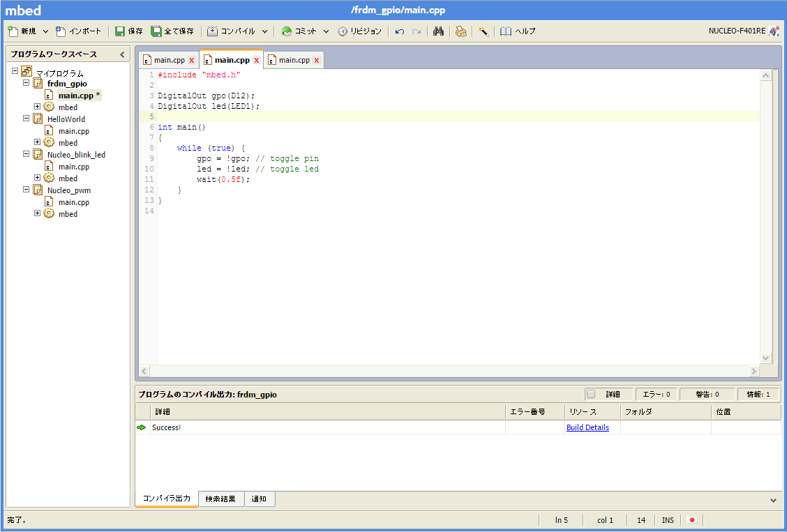Select main.cpp under frdm_gpio
This screenshot has height=532, width=787.
[80, 96]
